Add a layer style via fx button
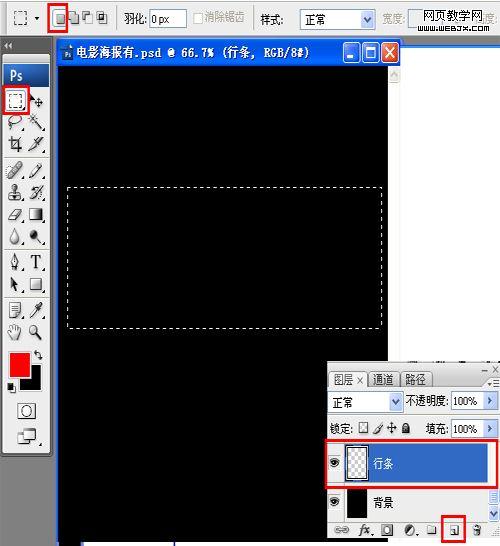Screen dimensions: 500x546 (x=366, y=530)
